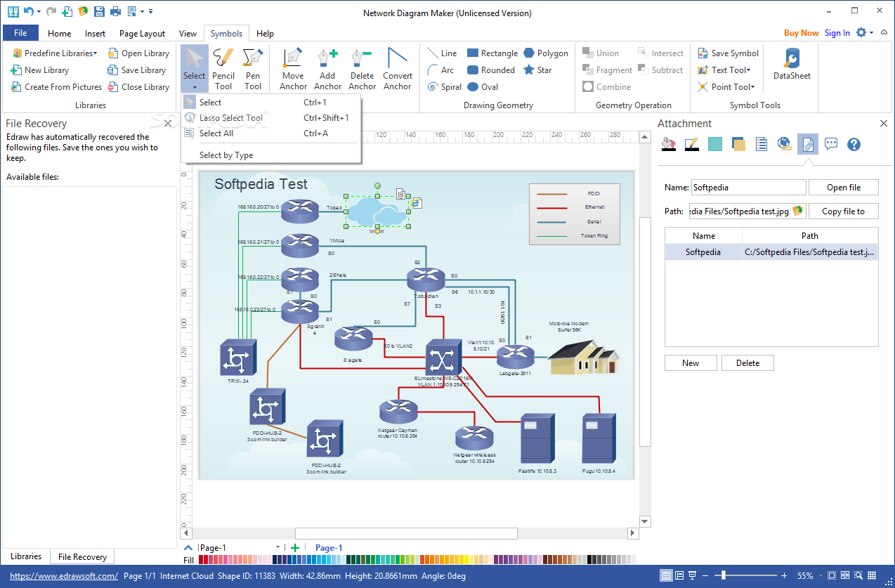This screenshot has width=895, height=588.
Task: Click the attachment Name input field
Action: point(748,188)
